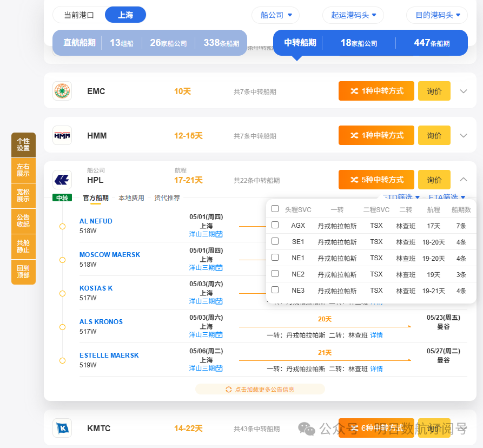Viewport: 483px width, 448px height.
Task: Switch to the 本地费用 tab
Action: 131,198
